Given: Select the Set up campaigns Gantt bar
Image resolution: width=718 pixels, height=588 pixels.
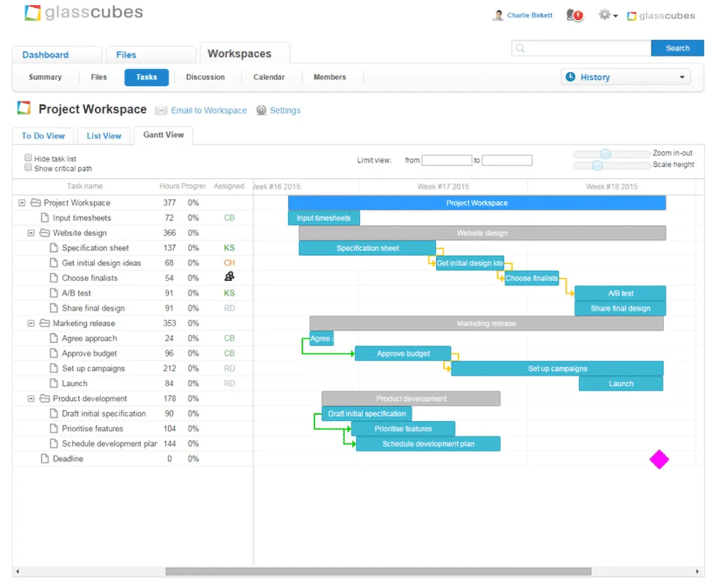Looking at the screenshot, I should 557,368.
